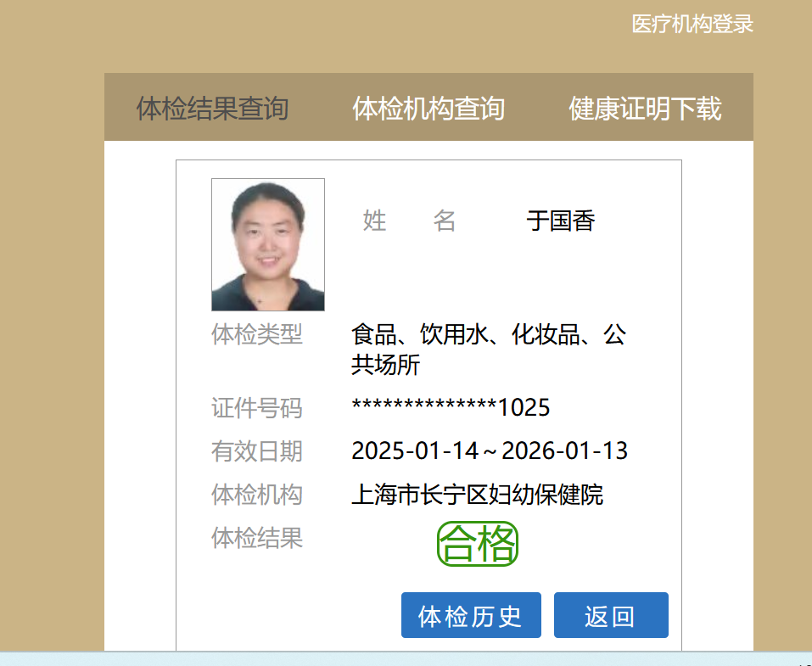Click the name value 于国香

click(561, 221)
